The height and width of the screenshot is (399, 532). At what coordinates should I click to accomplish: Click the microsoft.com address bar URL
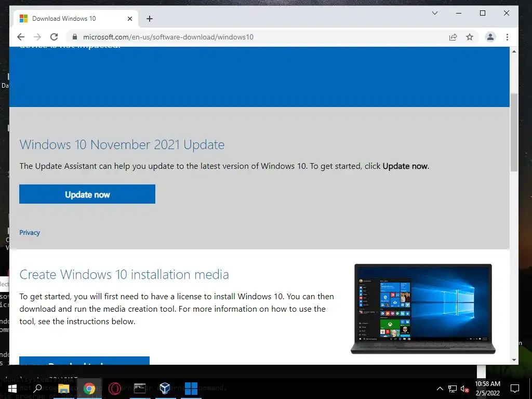click(x=168, y=37)
